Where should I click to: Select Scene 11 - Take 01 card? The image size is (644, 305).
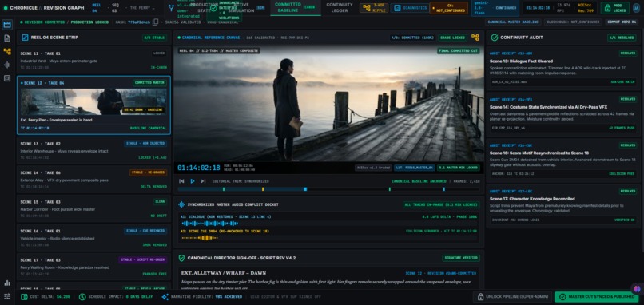(x=93, y=60)
